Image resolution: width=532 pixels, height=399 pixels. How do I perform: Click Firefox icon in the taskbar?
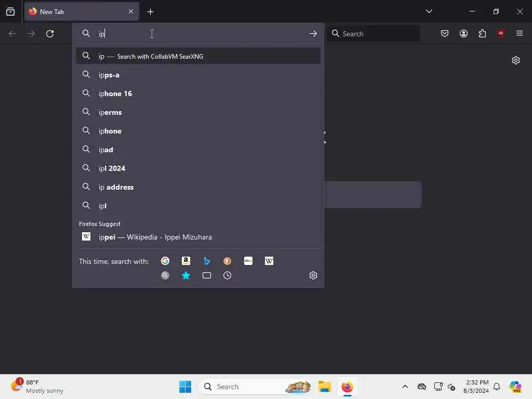348,387
